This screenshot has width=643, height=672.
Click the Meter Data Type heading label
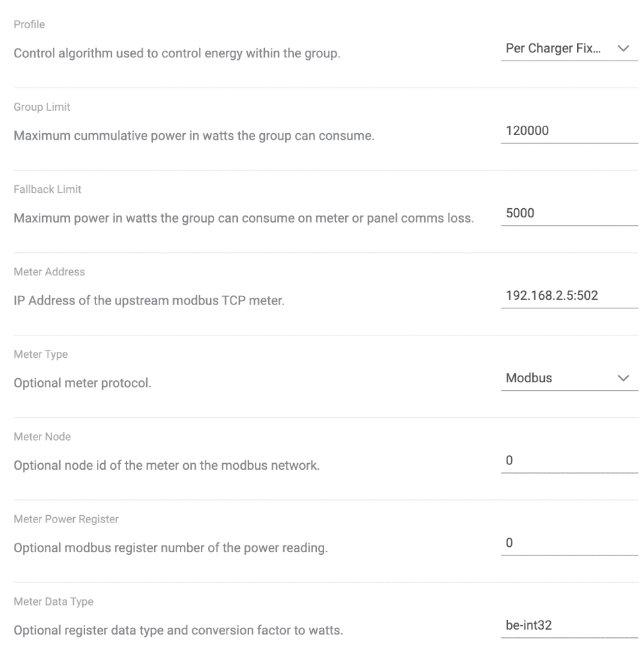click(53, 602)
